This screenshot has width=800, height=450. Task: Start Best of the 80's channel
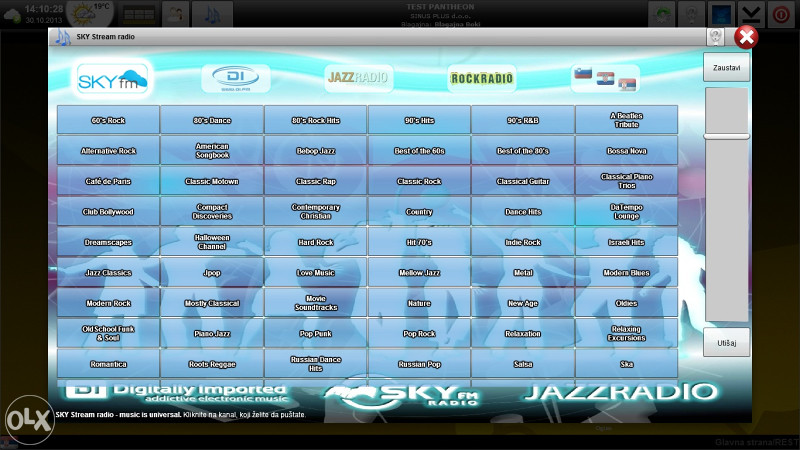pos(522,151)
